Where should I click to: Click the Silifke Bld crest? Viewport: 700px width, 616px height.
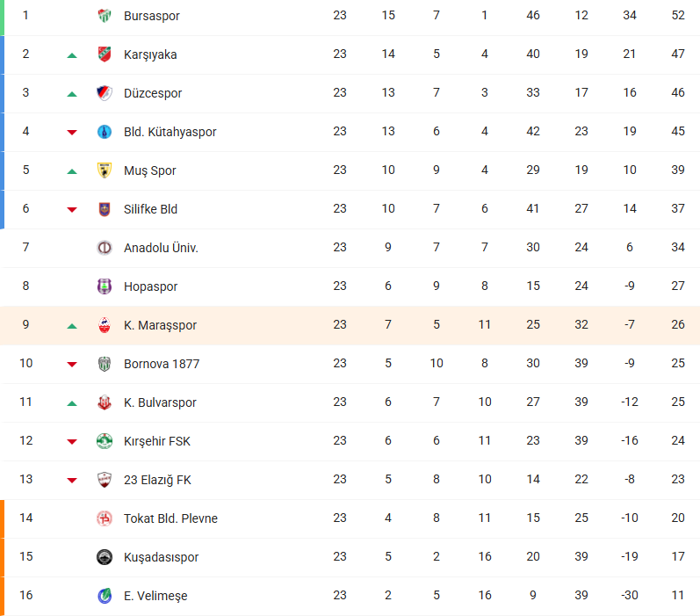click(x=105, y=209)
